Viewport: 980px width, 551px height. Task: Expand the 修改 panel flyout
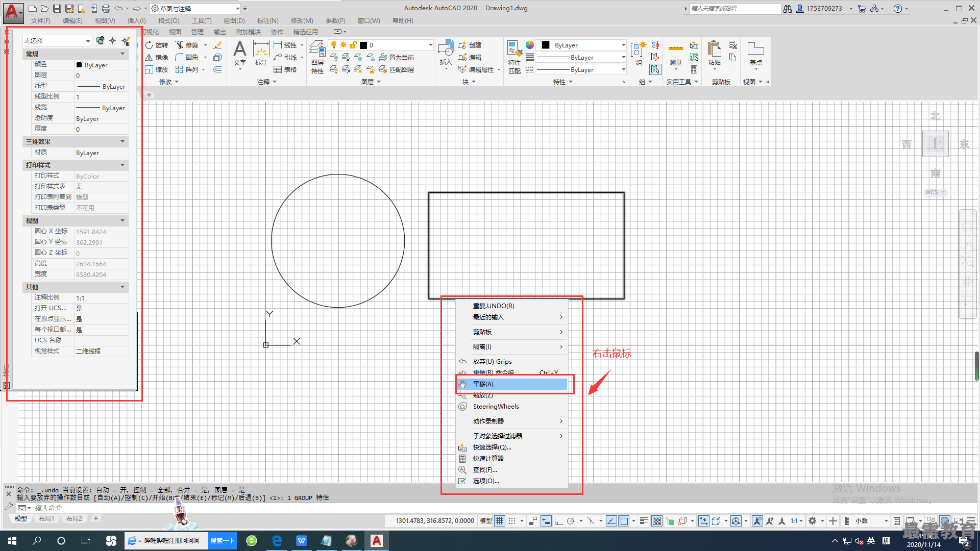[x=169, y=82]
